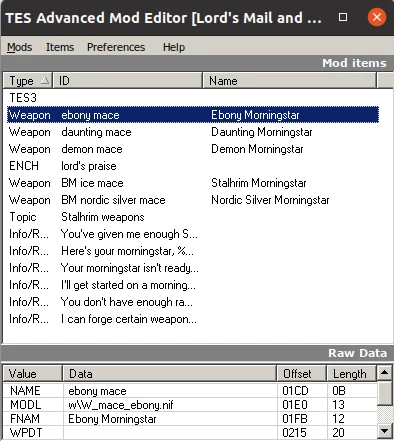The width and height of the screenshot is (394, 441).
Task: Select the TES3 row
Action: click(193, 98)
